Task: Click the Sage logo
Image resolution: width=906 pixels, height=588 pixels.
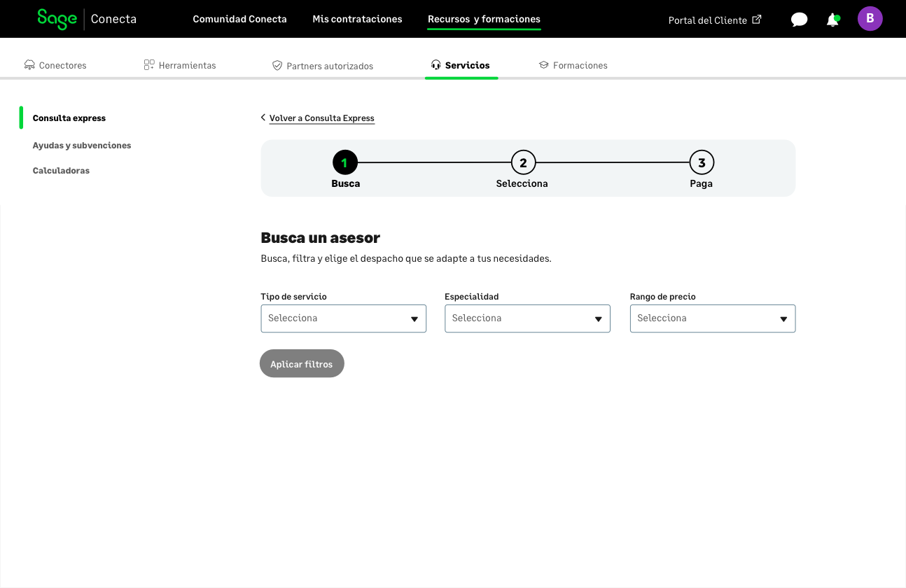Action: point(57,19)
